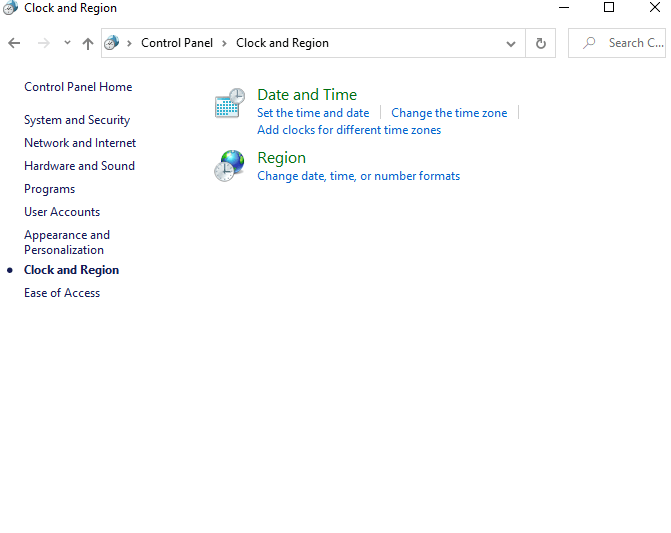This screenshot has height=533, width=671.
Task: Open Hardware and Sound category
Action: [x=79, y=166]
